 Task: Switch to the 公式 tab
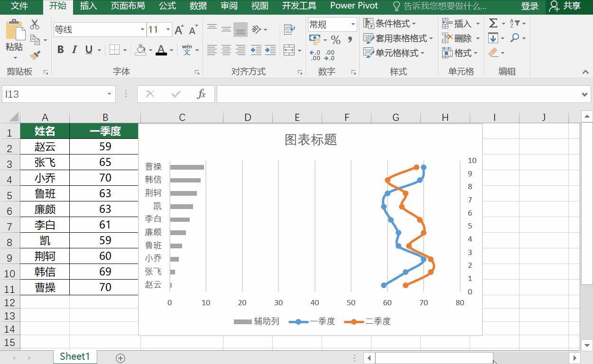pyautogui.click(x=167, y=6)
